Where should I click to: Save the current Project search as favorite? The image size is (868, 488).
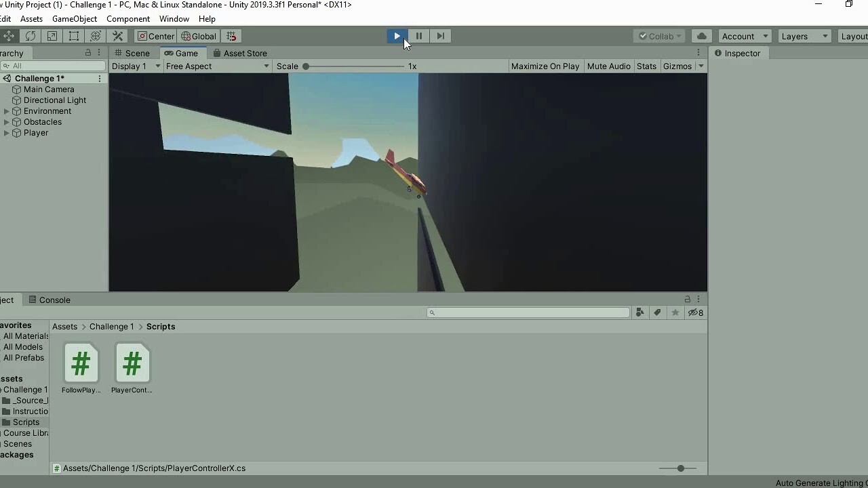[x=675, y=312]
